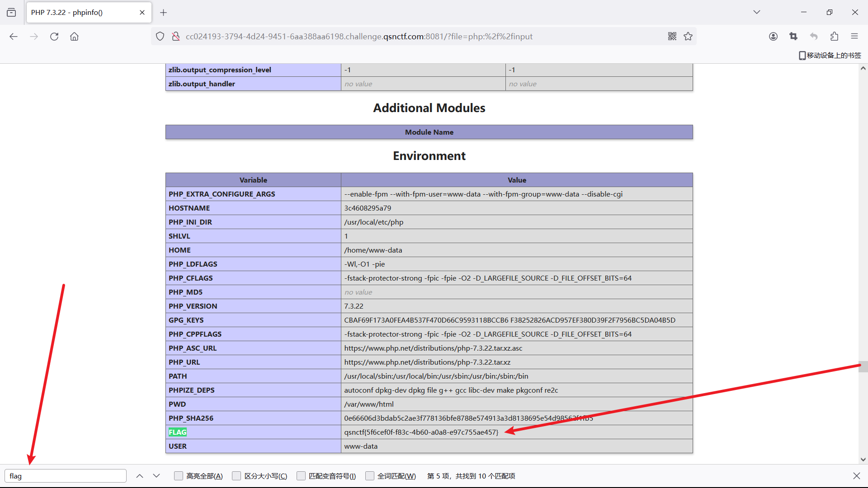Click the back navigation arrow
Viewport: 868px width, 488px height.
pos(14,37)
